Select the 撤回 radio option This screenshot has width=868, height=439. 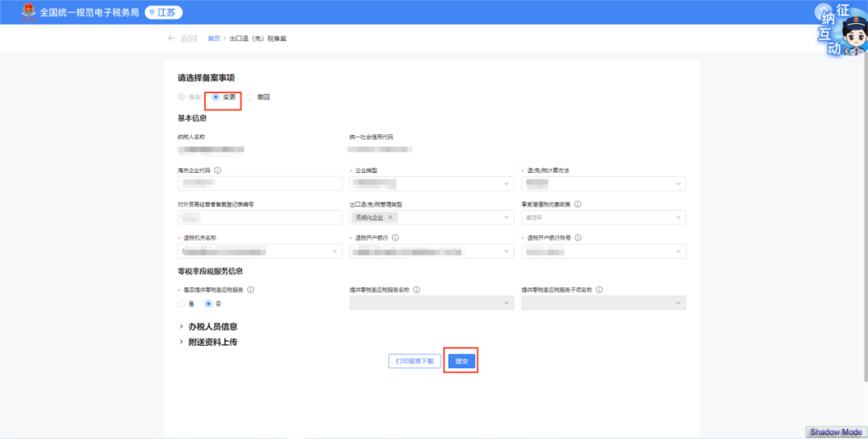(250, 97)
